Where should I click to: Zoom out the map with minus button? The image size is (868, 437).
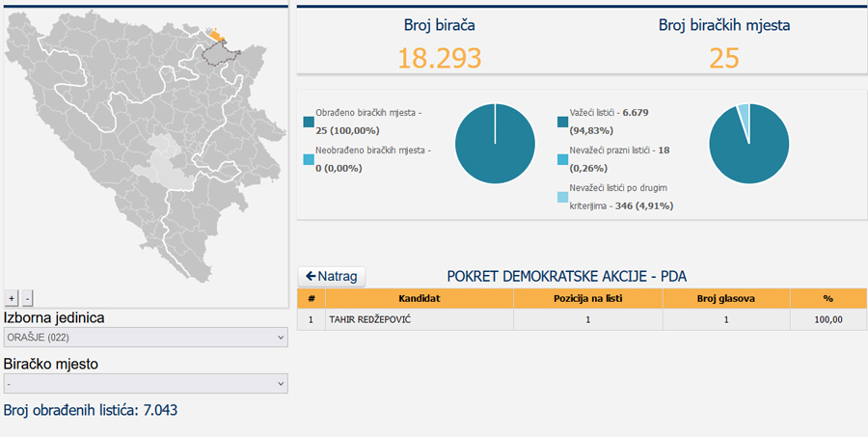(28, 298)
